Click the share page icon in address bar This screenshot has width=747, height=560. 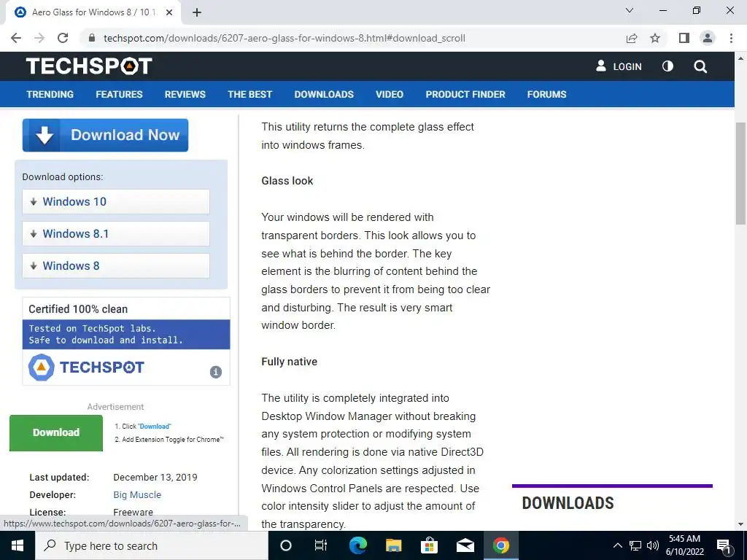tap(632, 38)
